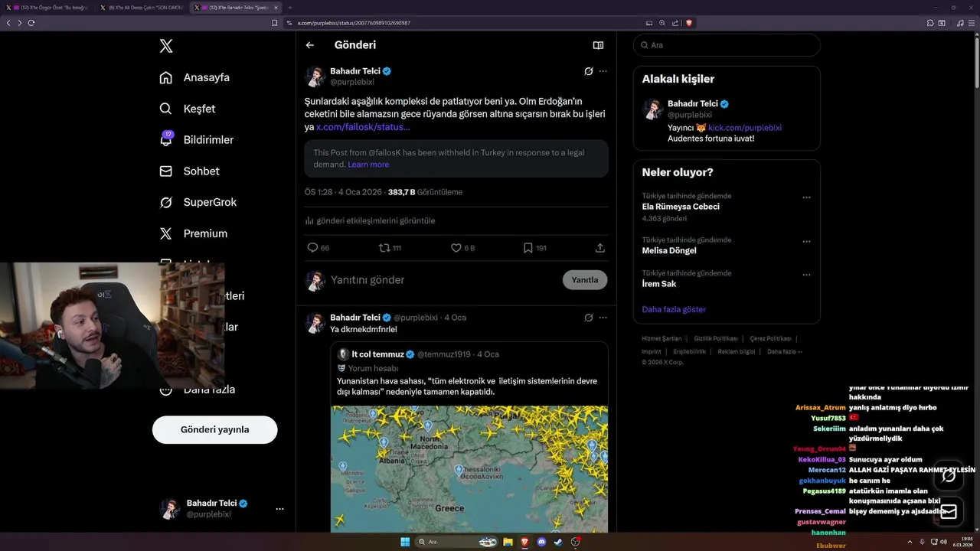
Task: Click the address bar bookmark icon
Action: tap(275, 23)
